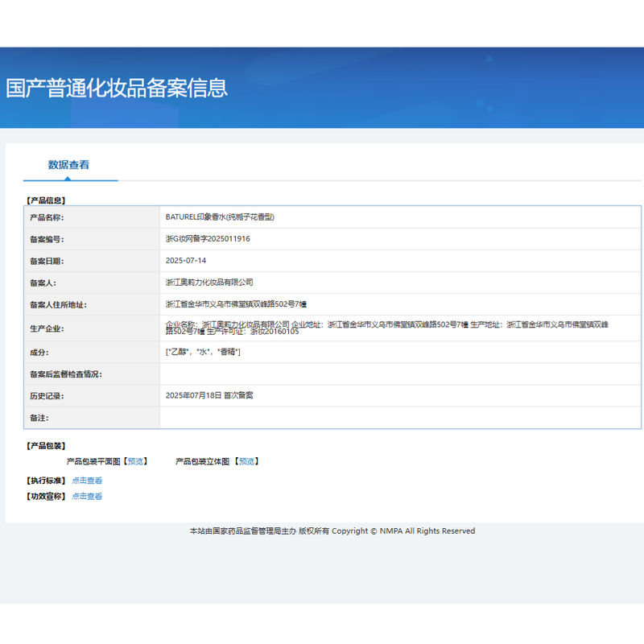644x644 pixels.
Task: Click the product name BATUREL印象香水 value
Action: tap(220, 217)
